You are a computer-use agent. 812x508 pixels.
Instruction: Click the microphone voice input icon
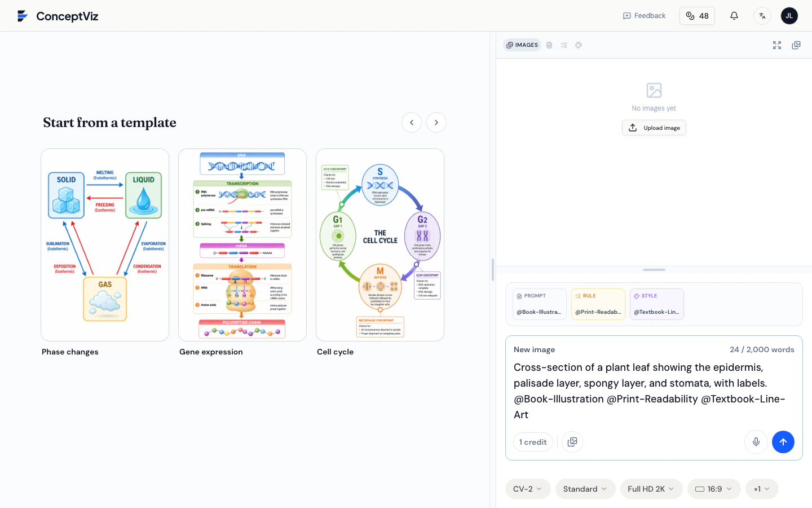756,442
